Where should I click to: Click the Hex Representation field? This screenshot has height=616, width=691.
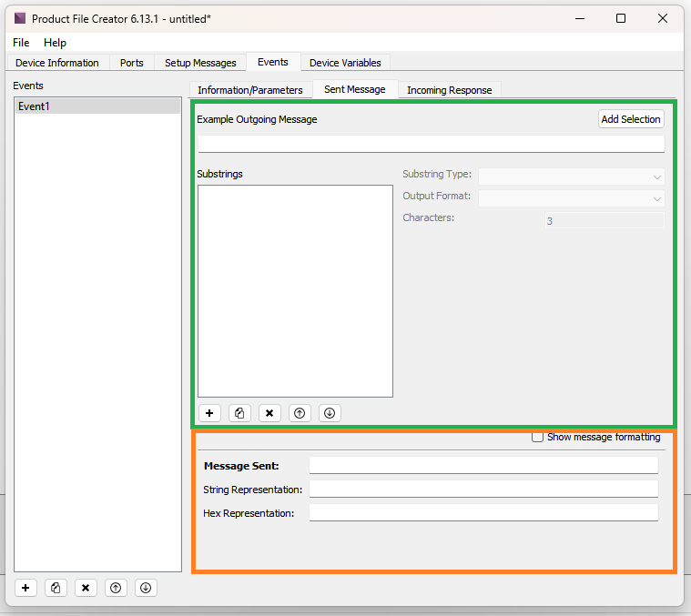pos(483,513)
